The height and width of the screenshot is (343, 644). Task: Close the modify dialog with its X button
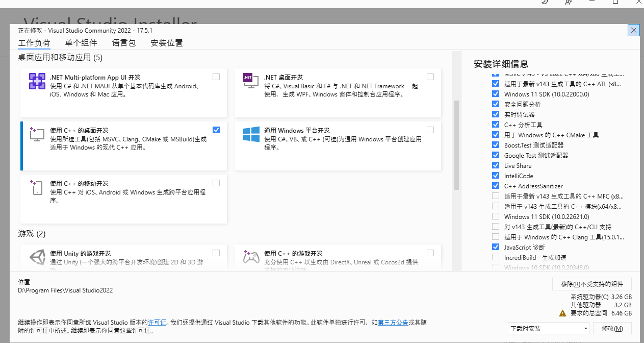634,30
